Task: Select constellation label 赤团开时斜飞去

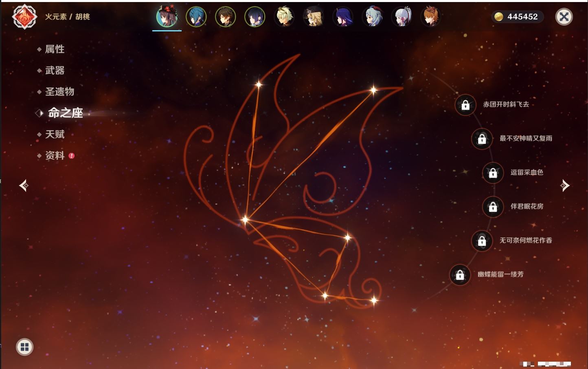Action: 506,104
